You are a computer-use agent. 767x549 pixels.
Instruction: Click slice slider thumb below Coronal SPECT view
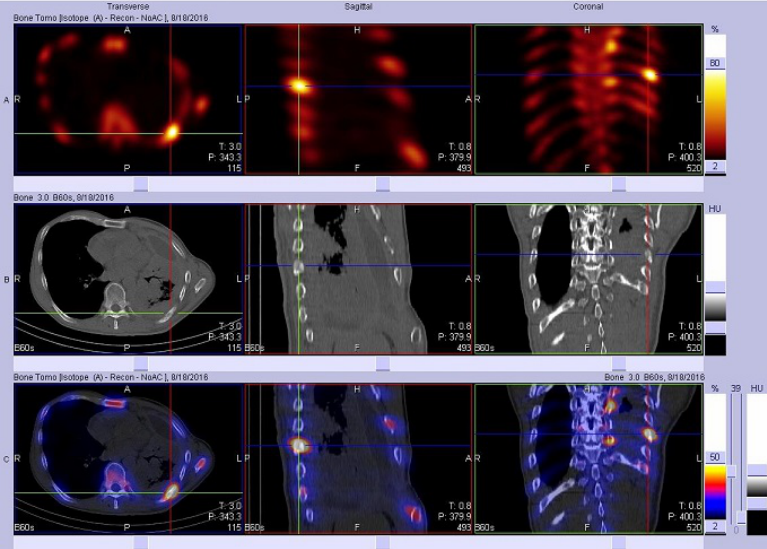(619, 184)
